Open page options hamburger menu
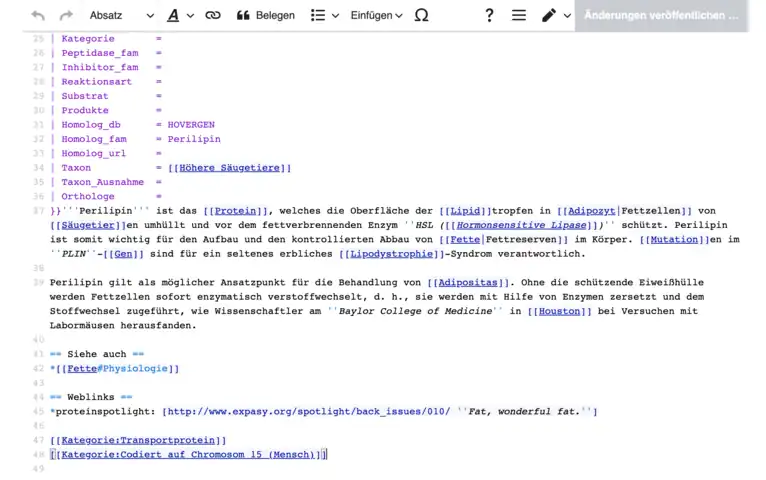The width and height of the screenshot is (766, 480). [x=519, y=16]
